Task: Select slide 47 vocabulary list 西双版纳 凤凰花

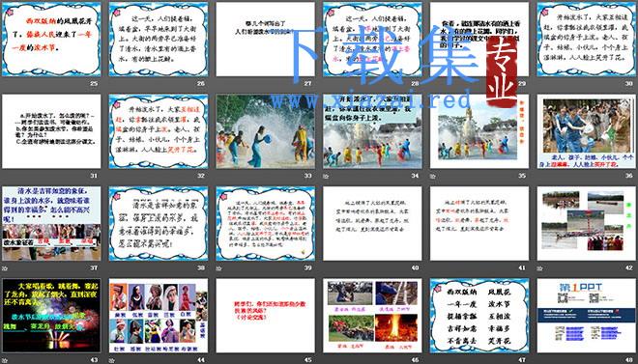Action: (x=479, y=316)
